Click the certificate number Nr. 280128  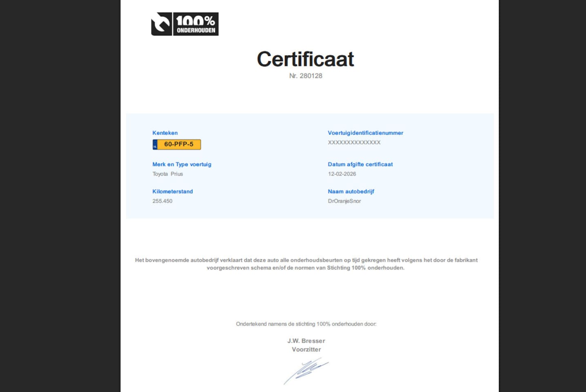pyautogui.click(x=305, y=76)
